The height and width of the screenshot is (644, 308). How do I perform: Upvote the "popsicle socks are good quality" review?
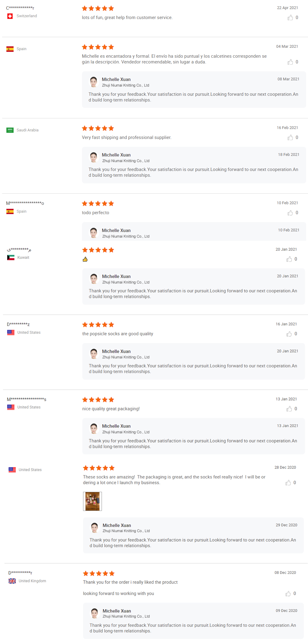tap(289, 334)
